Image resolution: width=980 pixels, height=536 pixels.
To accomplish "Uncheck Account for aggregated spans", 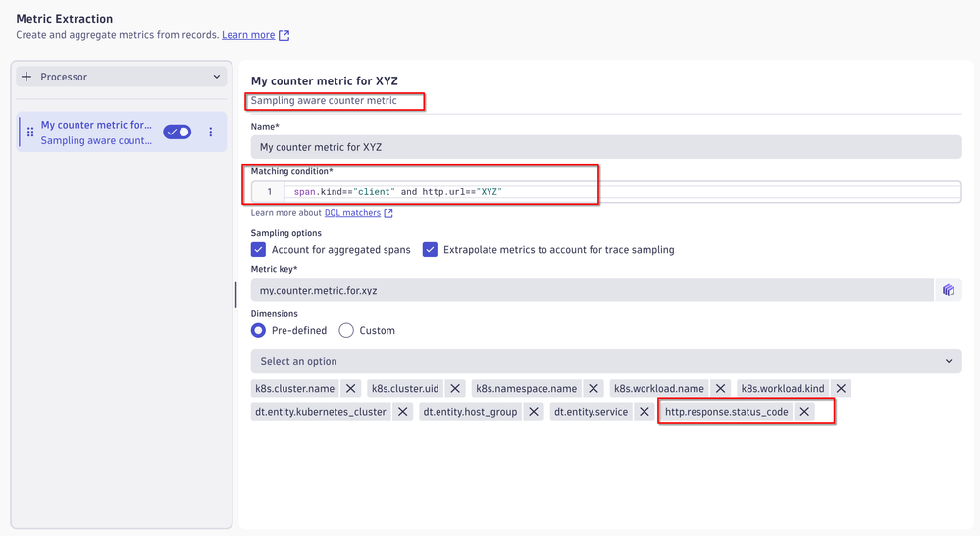I will 258,250.
